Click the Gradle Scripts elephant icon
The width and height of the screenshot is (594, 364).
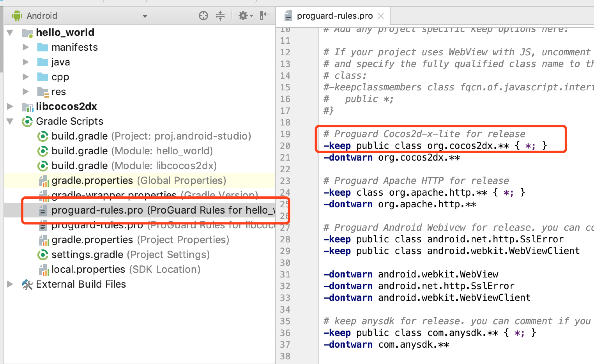pos(27,121)
